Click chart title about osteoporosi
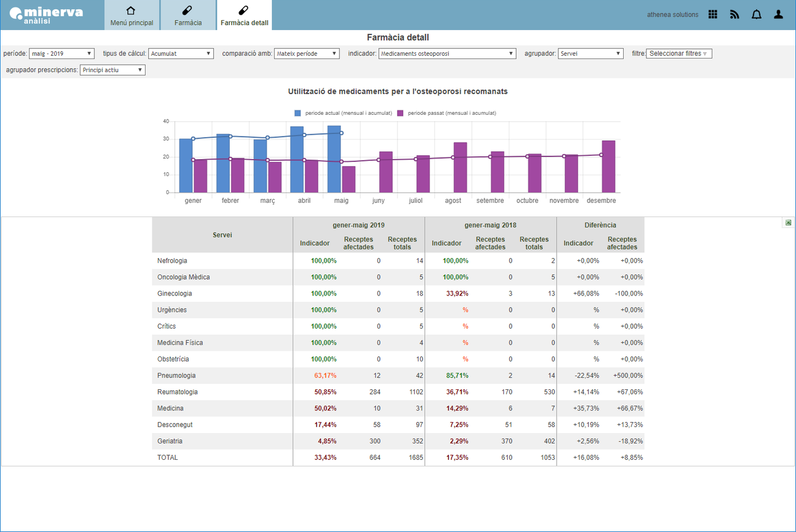The image size is (796, 532). click(x=398, y=92)
